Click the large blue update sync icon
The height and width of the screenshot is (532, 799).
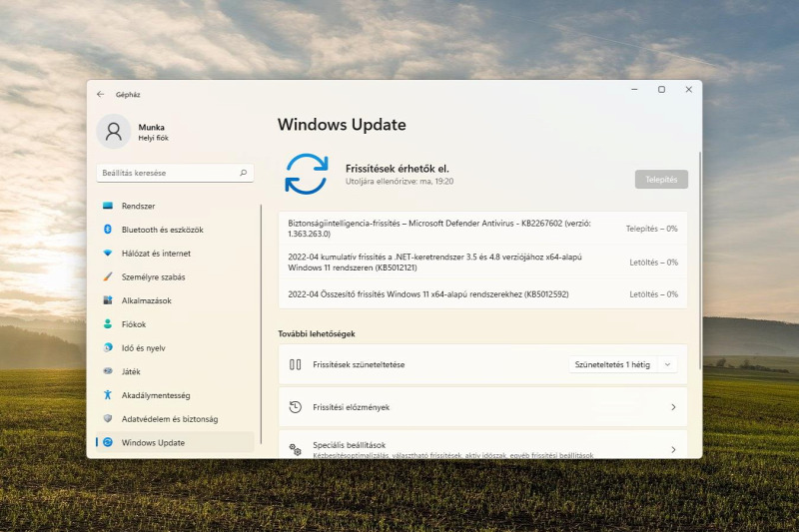[x=307, y=174]
